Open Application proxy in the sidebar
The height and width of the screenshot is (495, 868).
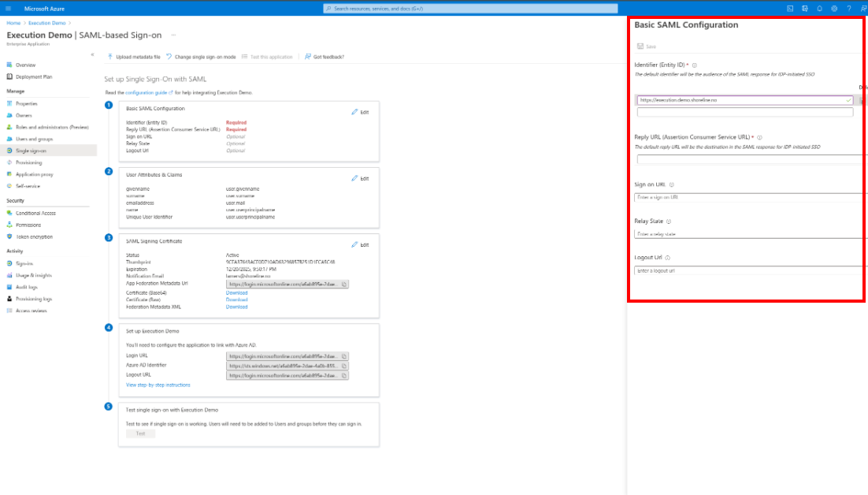pos(35,174)
